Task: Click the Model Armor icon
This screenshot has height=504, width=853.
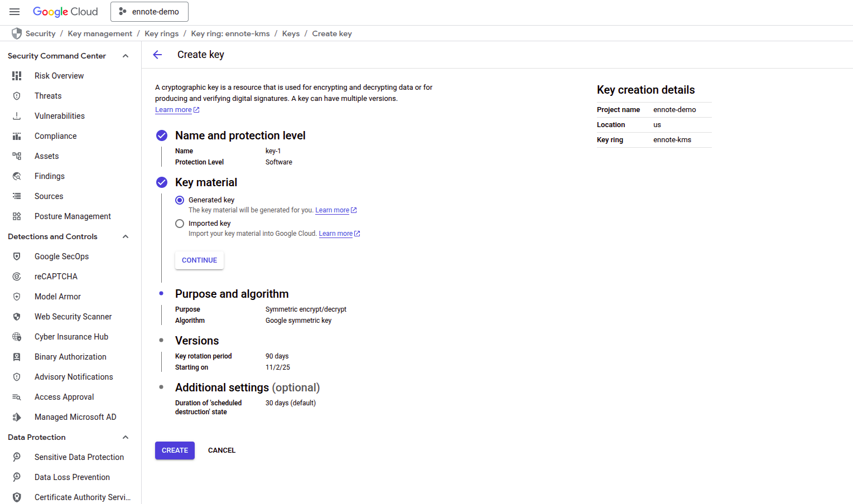Action: pos(17,297)
